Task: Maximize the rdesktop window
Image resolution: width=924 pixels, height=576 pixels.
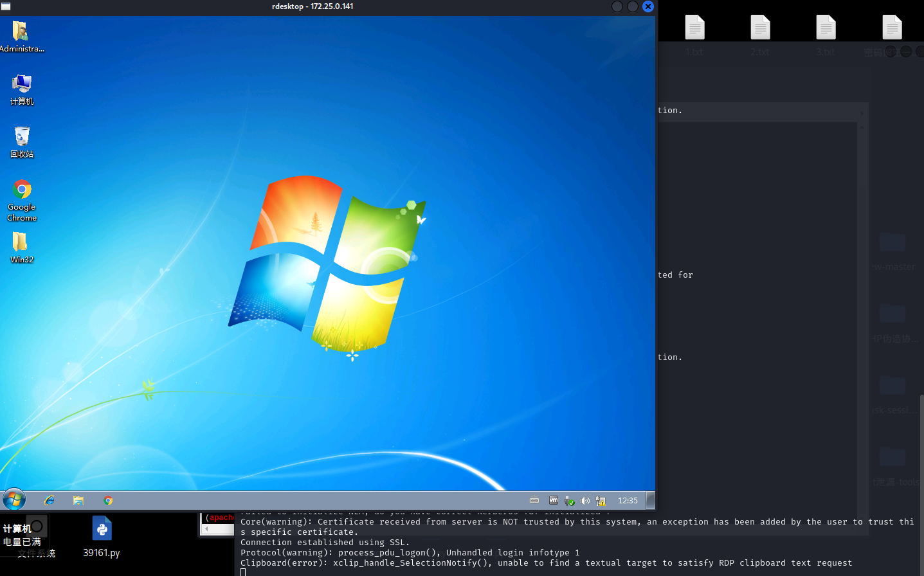Action: [633, 6]
